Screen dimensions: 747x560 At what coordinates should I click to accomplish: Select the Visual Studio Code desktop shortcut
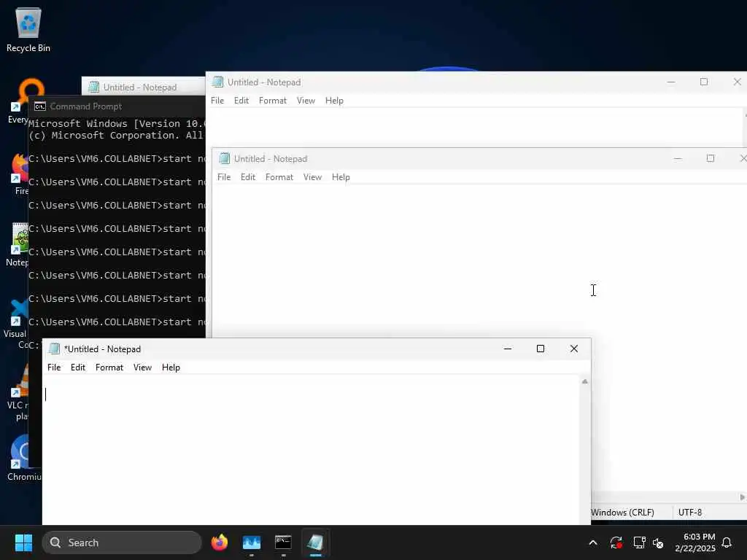tap(15, 324)
